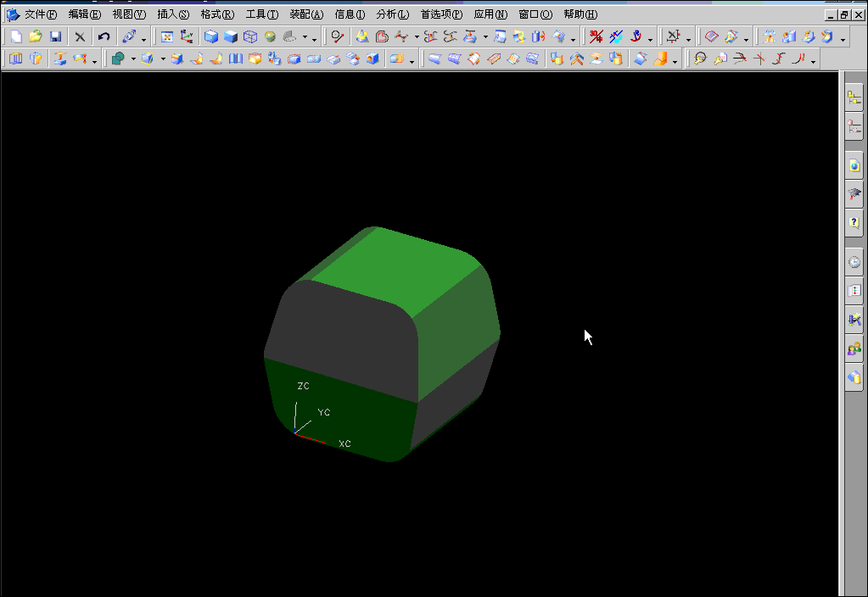The image size is (868, 597).
Task: Delete selected object using the X icon
Action: (78, 36)
